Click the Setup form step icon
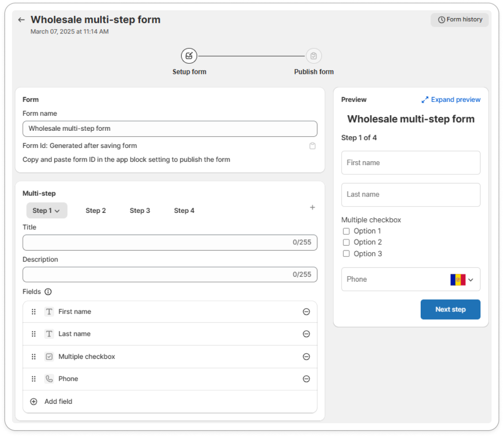This screenshot has width=504, height=437. [x=189, y=56]
